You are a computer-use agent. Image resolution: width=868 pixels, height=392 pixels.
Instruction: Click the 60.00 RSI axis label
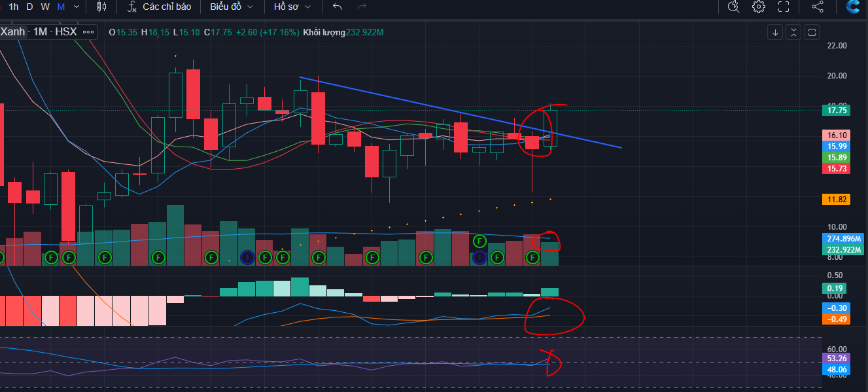click(837, 349)
